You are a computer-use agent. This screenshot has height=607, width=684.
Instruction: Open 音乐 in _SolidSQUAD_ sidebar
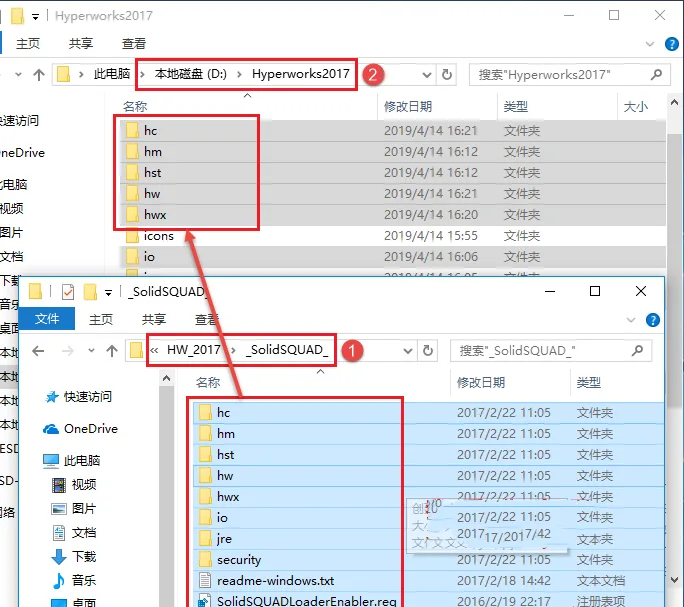[74, 580]
